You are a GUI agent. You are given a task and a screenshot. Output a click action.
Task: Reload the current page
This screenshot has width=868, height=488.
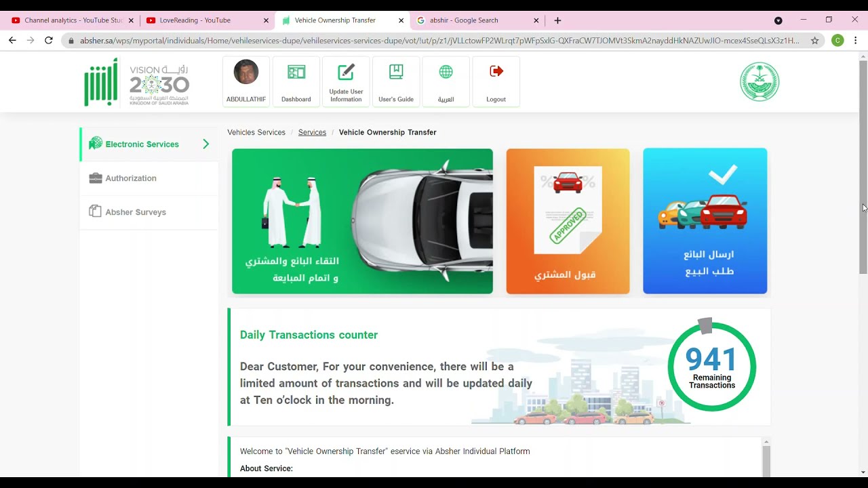pos(49,41)
